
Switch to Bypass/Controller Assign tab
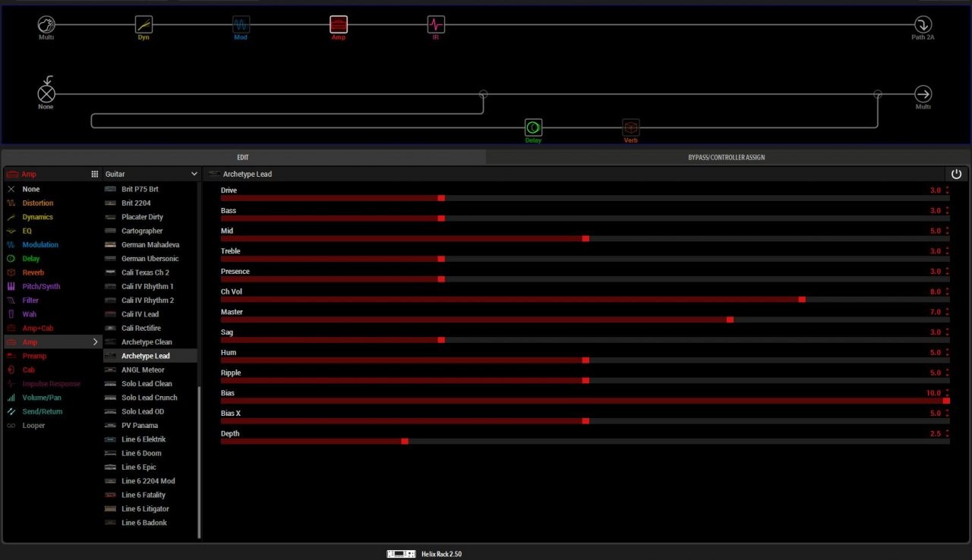pos(727,157)
